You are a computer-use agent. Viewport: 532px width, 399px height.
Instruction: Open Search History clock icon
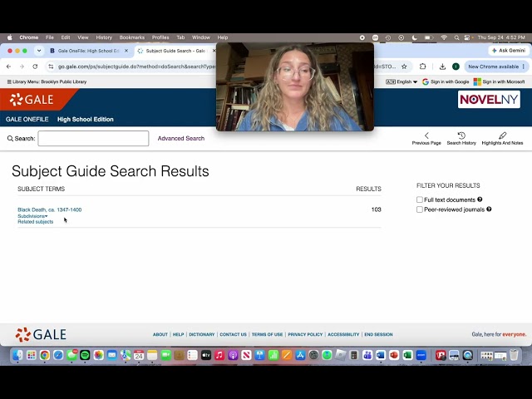(461, 135)
